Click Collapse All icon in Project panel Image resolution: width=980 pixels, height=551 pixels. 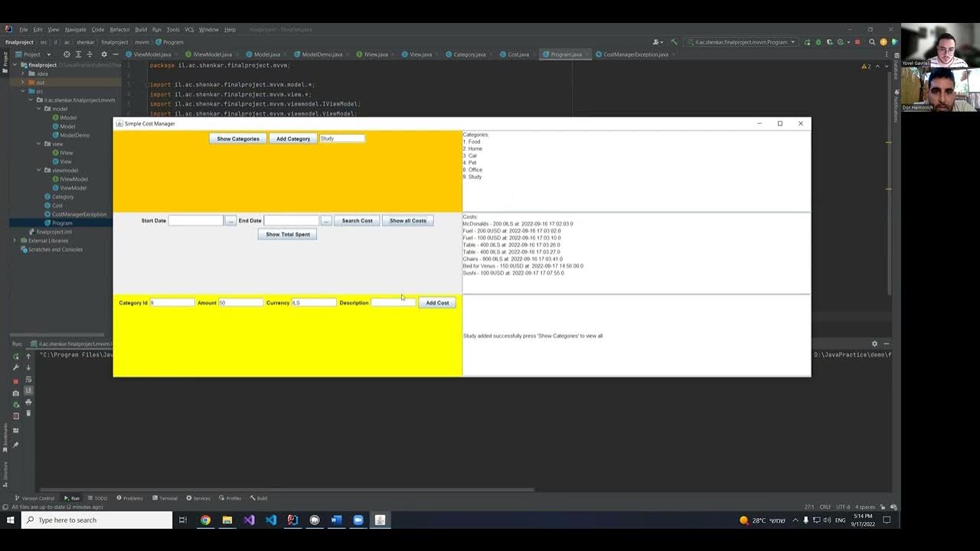[x=90, y=54]
